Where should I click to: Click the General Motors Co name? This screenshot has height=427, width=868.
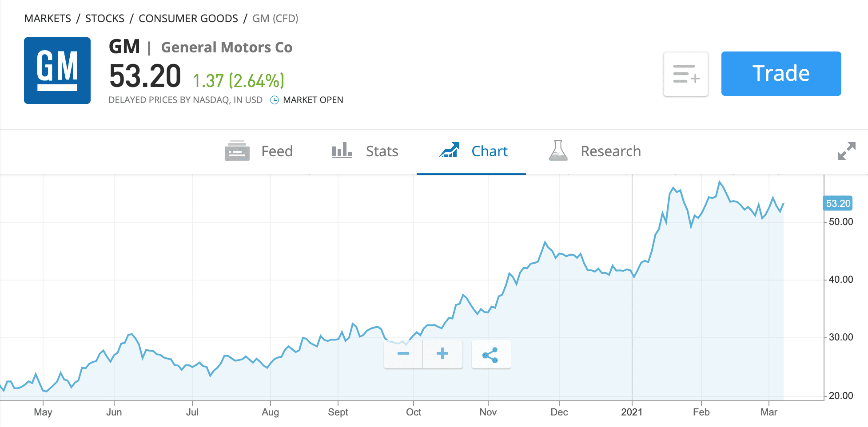click(x=227, y=47)
